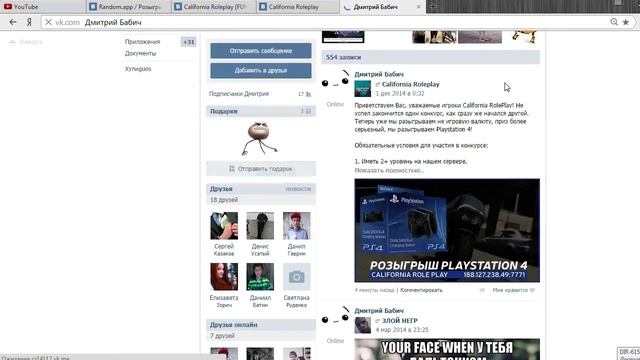Switch to the California Roleplay [FU tab
Screen dimensions: 640x360
214,7
